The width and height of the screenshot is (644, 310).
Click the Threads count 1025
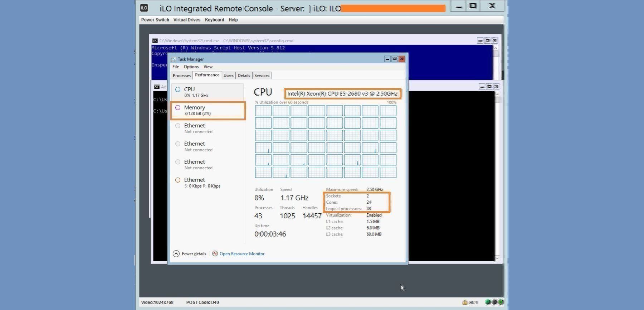pyautogui.click(x=287, y=216)
